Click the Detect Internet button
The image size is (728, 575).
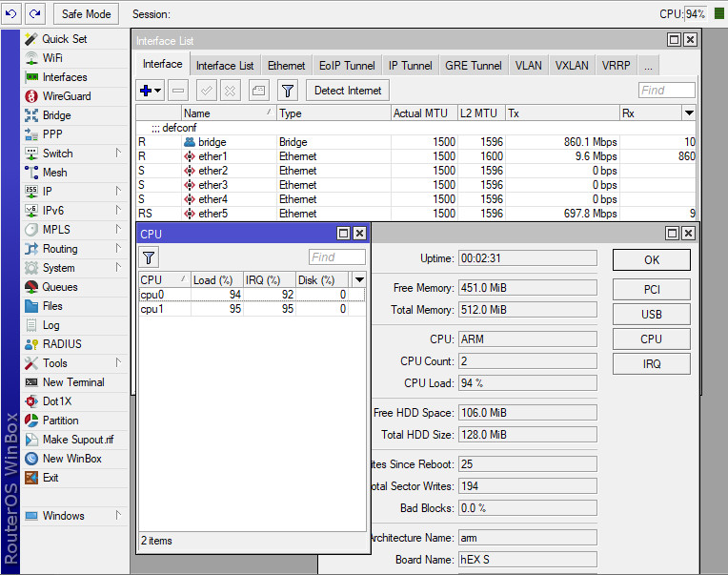(x=348, y=90)
